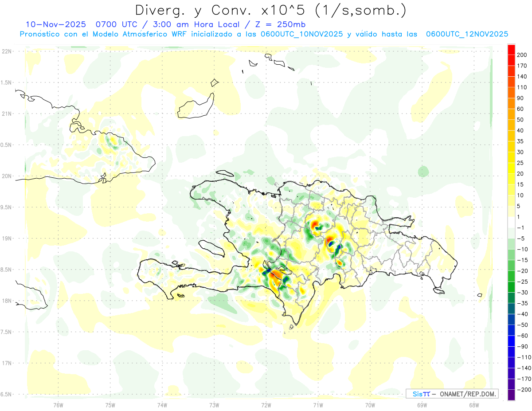The width and height of the screenshot is (532, 411).
Task: Click the dark purple swatch below -200
Action: (x=511, y=395)
